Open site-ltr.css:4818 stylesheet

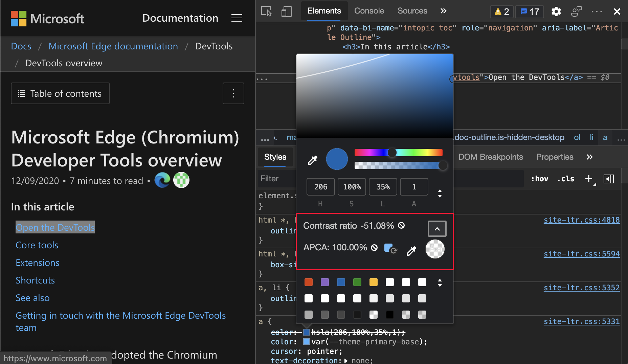click(x=581, y=220)
